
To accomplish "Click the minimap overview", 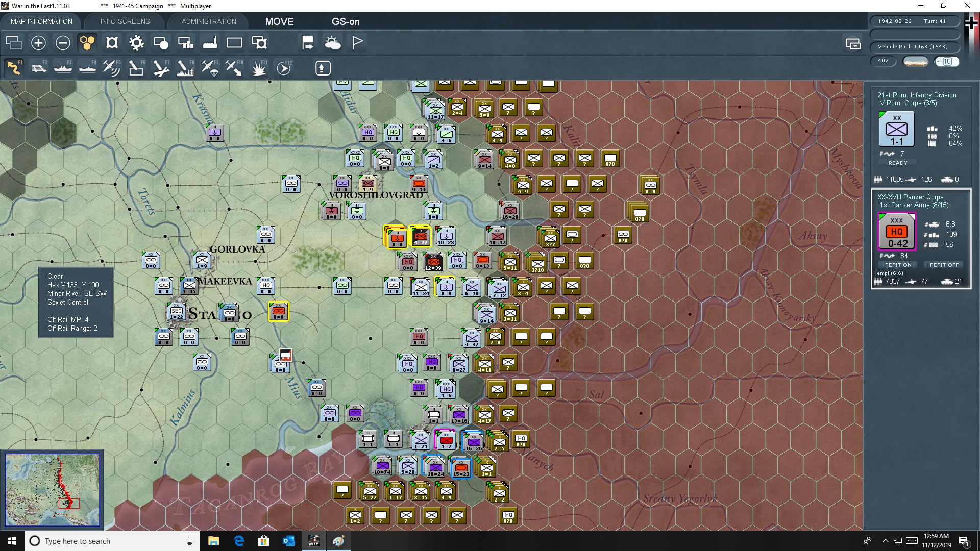I will (x=52, y=490).
